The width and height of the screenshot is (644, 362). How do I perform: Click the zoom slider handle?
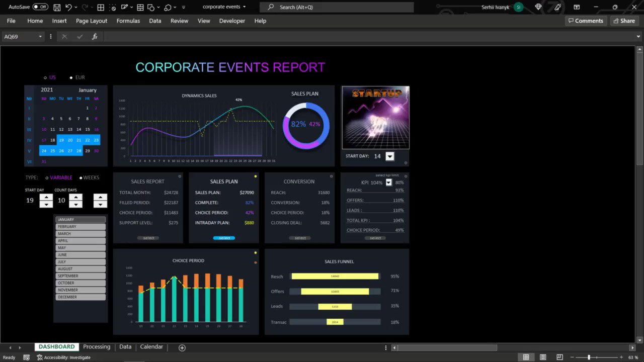[589, 357]
